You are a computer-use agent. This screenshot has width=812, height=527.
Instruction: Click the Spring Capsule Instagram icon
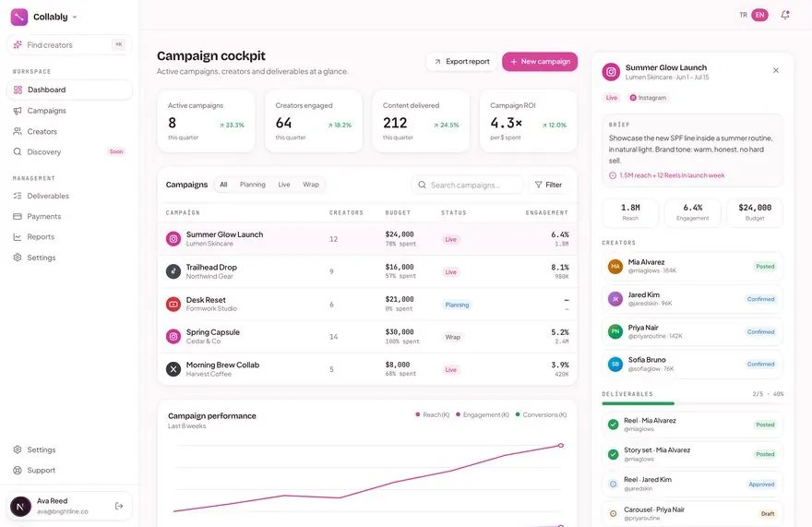pos(173,337)
